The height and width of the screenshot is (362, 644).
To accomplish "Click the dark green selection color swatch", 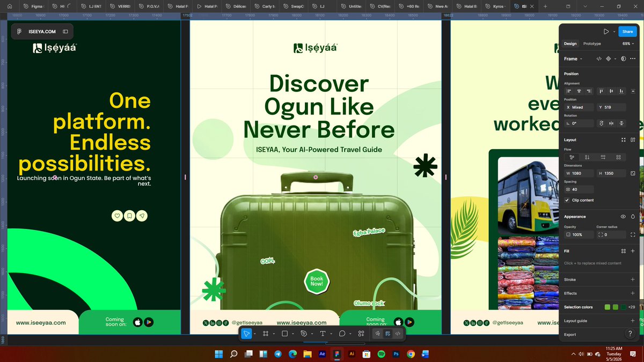I will (x=623, y=307).
